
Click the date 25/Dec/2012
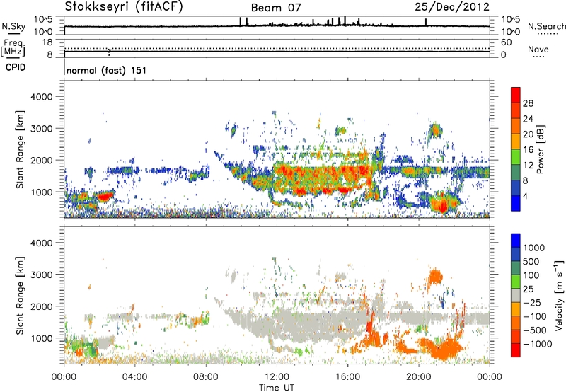click(452, 6)
